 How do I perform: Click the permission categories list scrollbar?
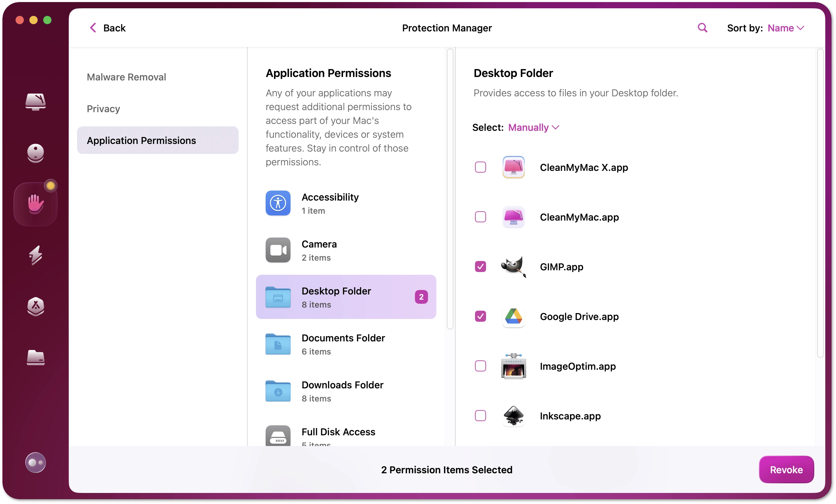[x=450, y=189]
